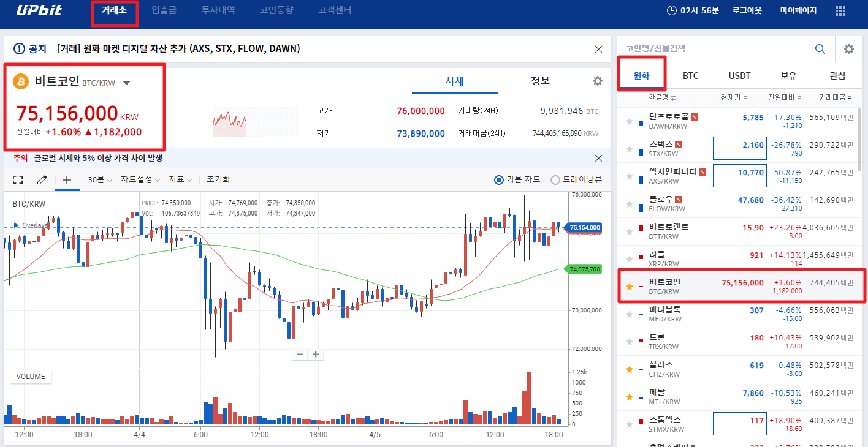Toggle chart fullscreen icon
Screen dimensions: 868x447
coord(18,179)
